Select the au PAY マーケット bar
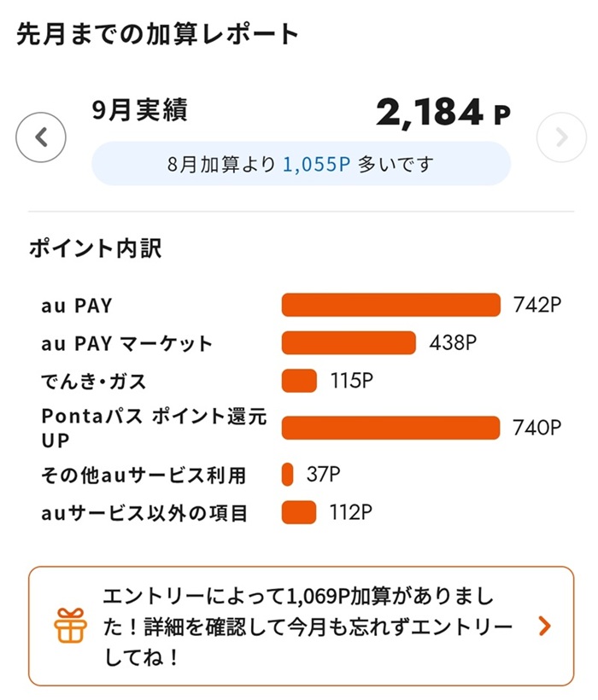 [x=349, y=343]
